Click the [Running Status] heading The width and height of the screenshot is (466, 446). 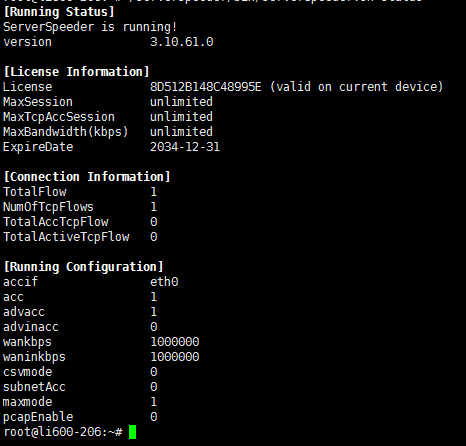(x=59, y=12)
